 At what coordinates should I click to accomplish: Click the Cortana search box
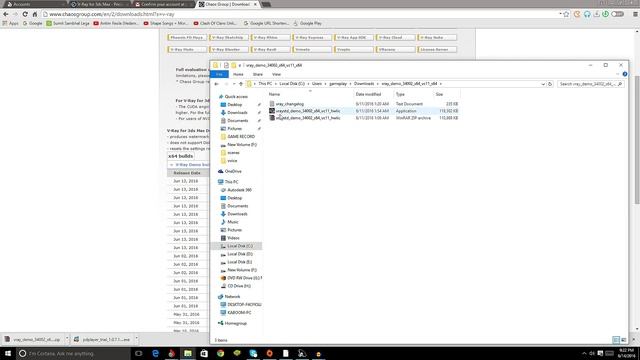[73, 353]
